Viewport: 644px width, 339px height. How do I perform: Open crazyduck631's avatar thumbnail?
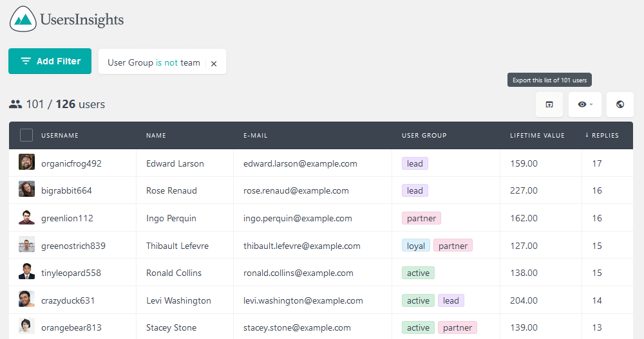[x=26, y=299]
